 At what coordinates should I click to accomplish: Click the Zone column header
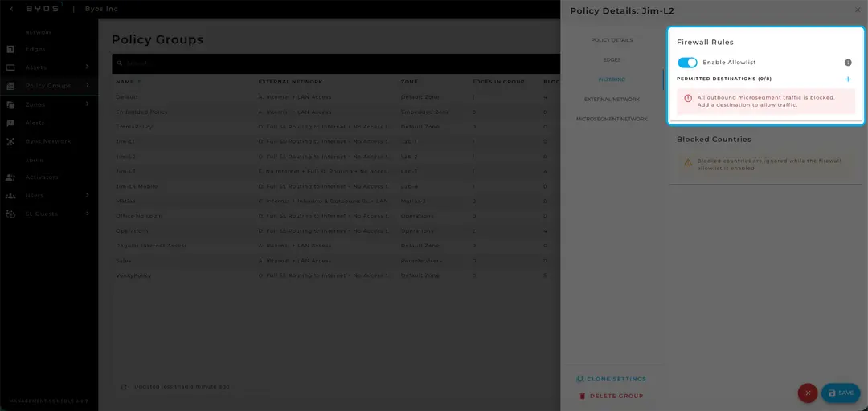408,82
